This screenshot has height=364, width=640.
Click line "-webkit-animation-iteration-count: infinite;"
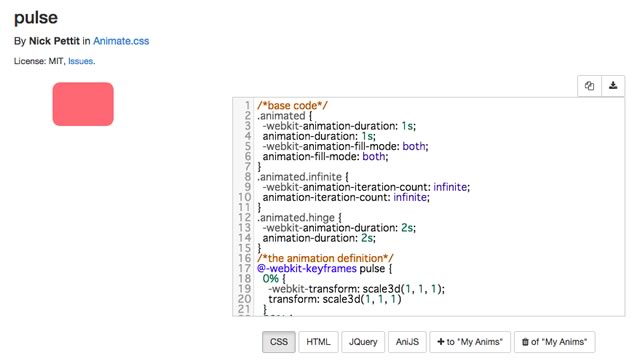point(366,187)
